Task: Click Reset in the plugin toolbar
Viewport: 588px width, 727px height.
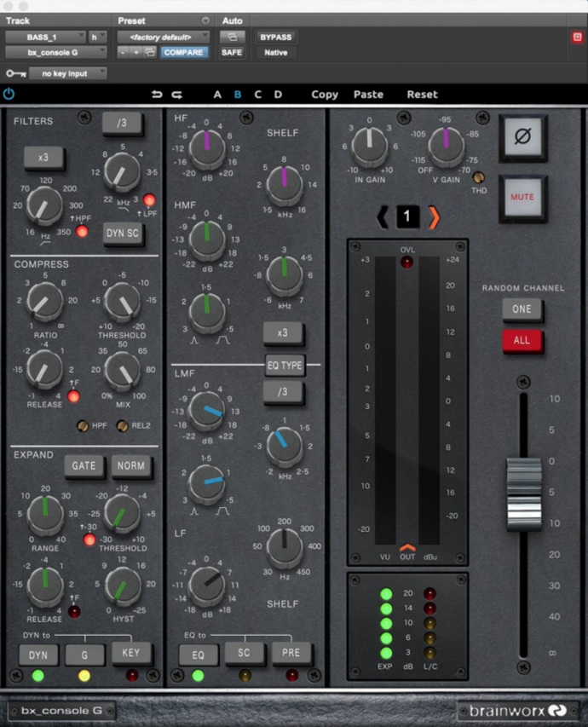Action: 423,95
